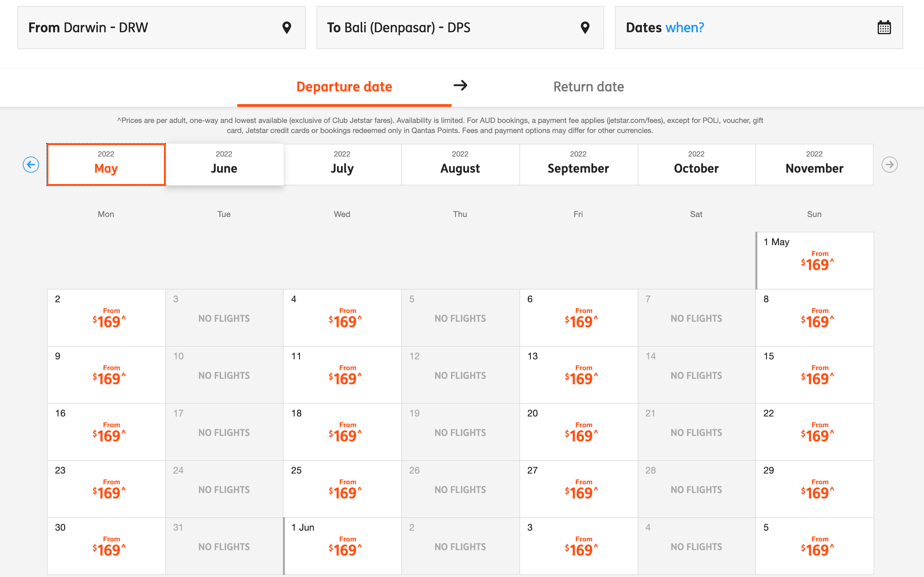
Task: Select the 29 May Sunday fare
Action: pos(814,489)
